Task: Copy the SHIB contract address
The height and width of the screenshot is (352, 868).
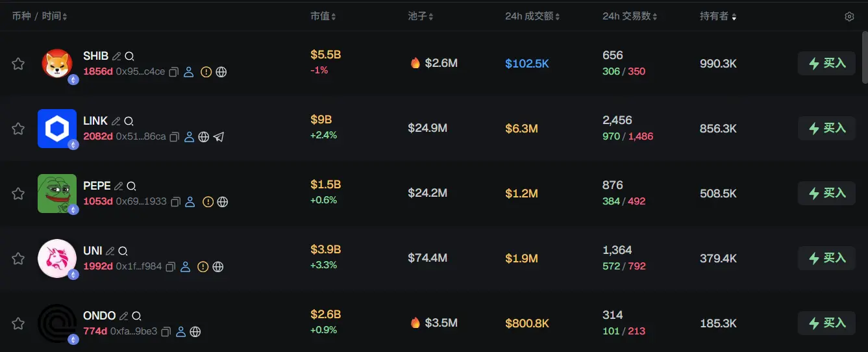Action: (174, 72)
